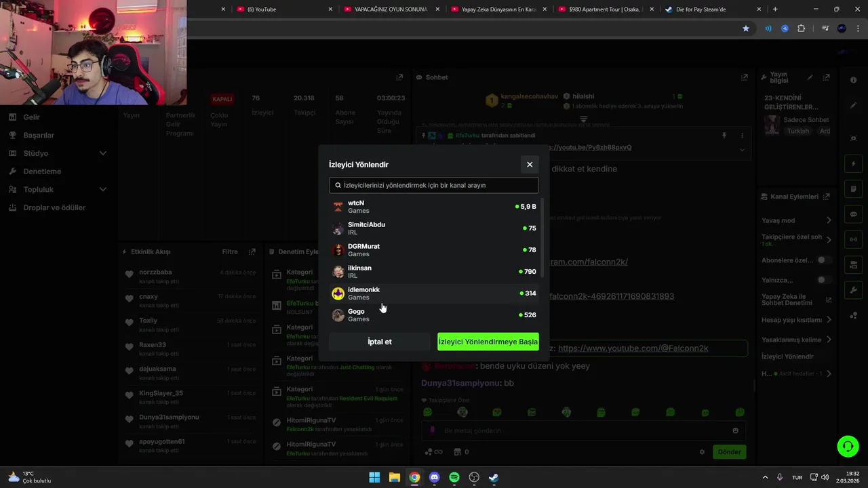Open Denetleme in the sidebar
The image size is (868, 488).
42,171
